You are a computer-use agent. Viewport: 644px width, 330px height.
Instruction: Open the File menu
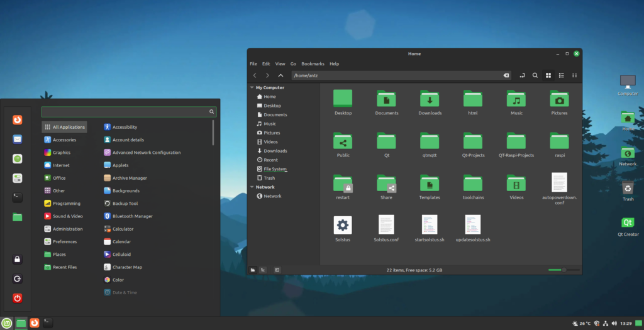coord(253,63)
